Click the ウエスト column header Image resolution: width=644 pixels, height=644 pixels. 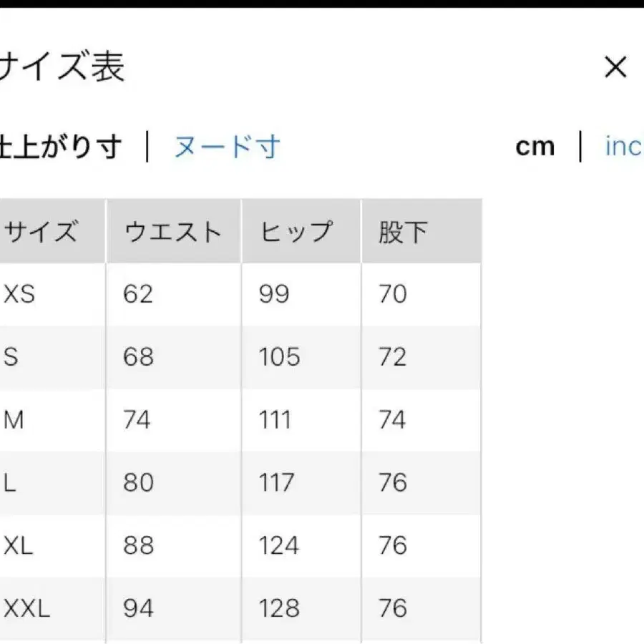pyautogui.click(x=172, y=230)
